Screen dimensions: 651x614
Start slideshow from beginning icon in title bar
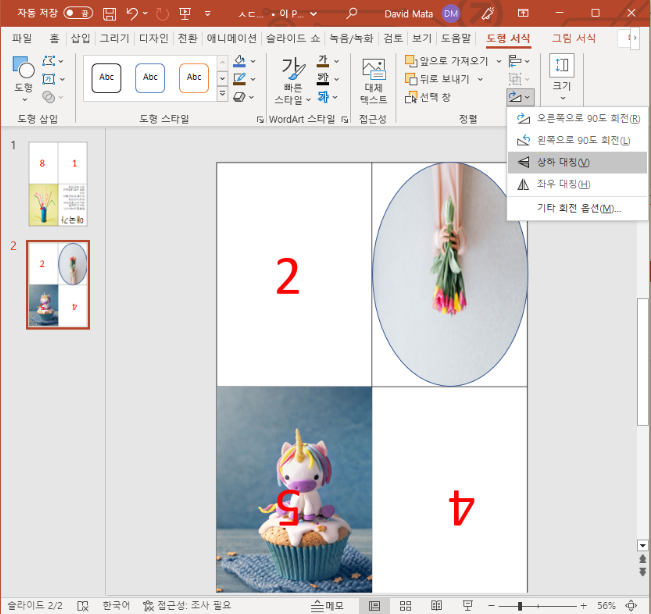[185, 14]
